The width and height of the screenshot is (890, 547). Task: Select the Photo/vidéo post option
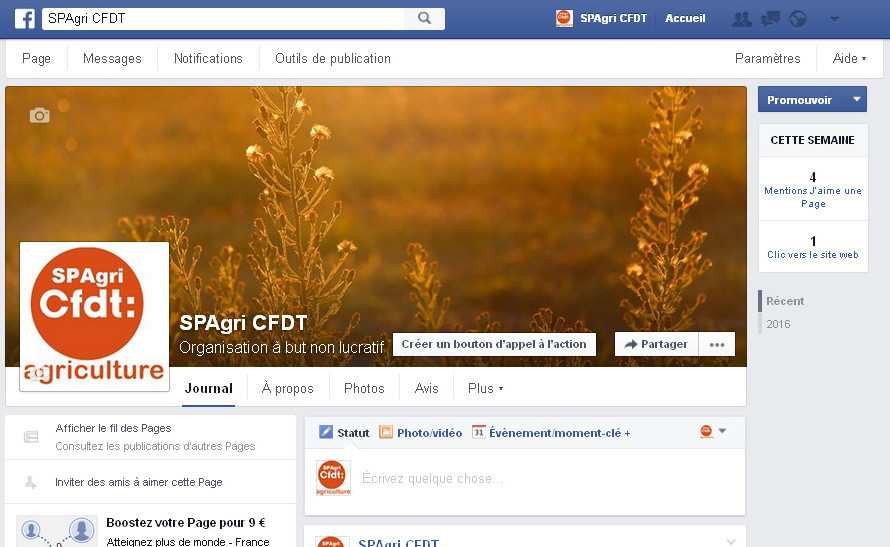[420, 433]
